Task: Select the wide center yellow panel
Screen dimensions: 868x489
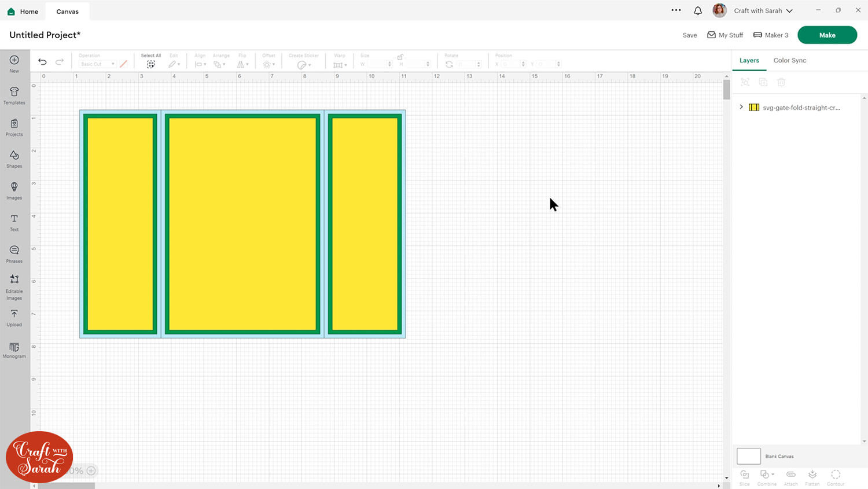Action: (242, 224)
